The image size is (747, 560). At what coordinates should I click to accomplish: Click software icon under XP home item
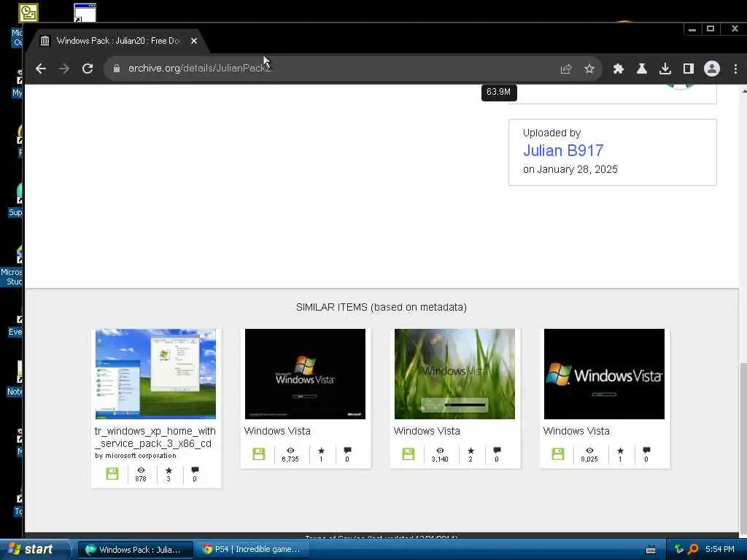coord(112,474)
